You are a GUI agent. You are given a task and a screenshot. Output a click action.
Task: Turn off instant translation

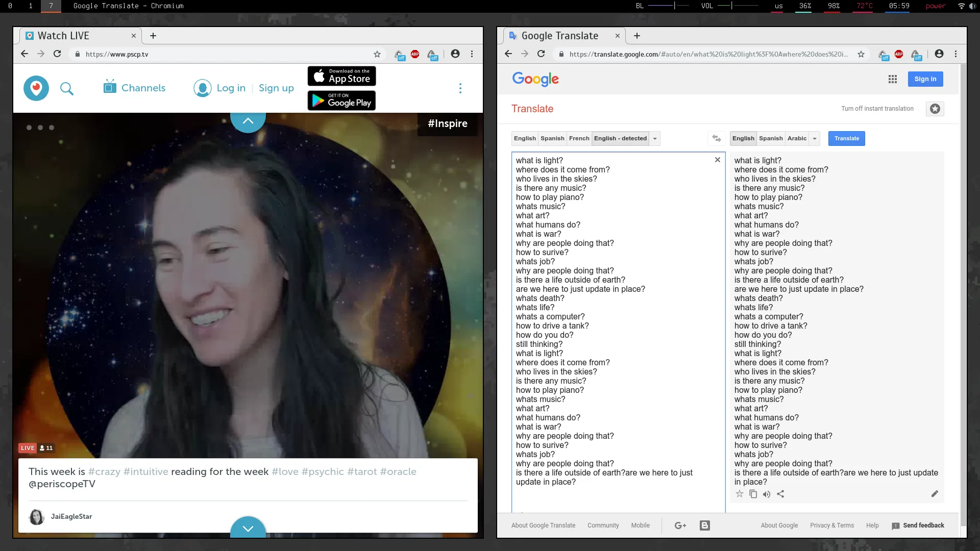pos(877,109)
